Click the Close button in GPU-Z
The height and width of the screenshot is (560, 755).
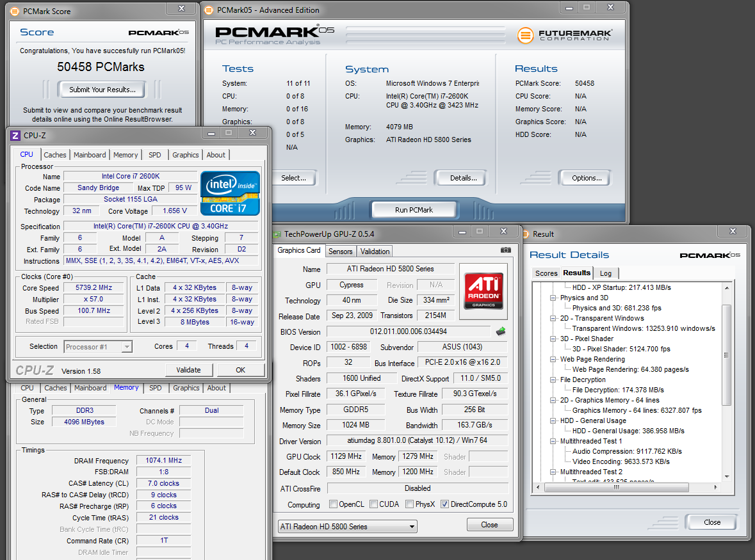click(489, 524)
